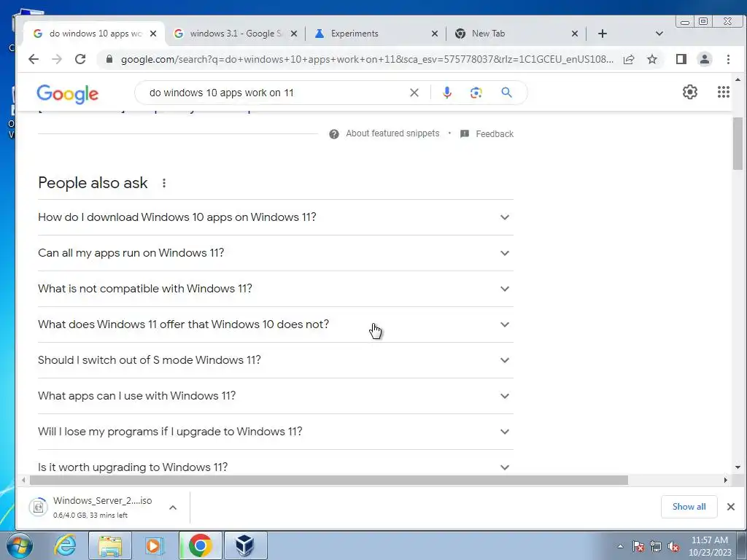Click the 'People also ask' heading
This screenshot has height=560, width=747.
click(x=93, y=183)
